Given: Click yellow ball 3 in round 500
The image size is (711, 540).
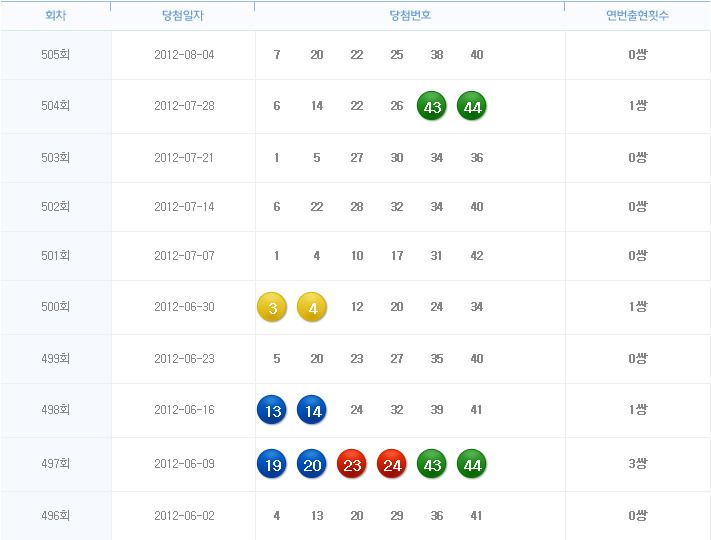Looking at the screenshot, I should 272,307.
